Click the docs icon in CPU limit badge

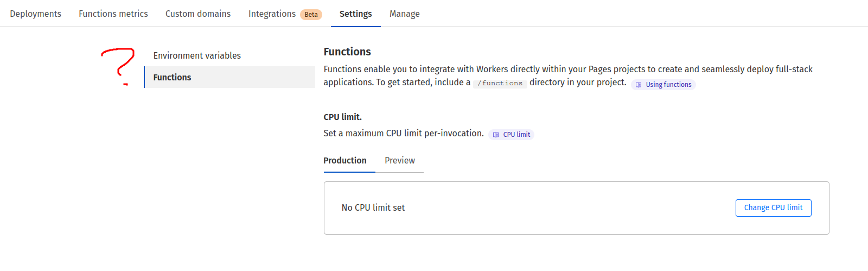[496, 135]
